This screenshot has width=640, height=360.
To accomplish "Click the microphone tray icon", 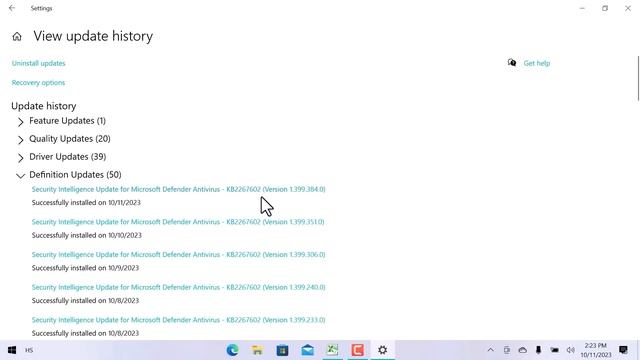I will pyautogui.click(x=538, y=350).
